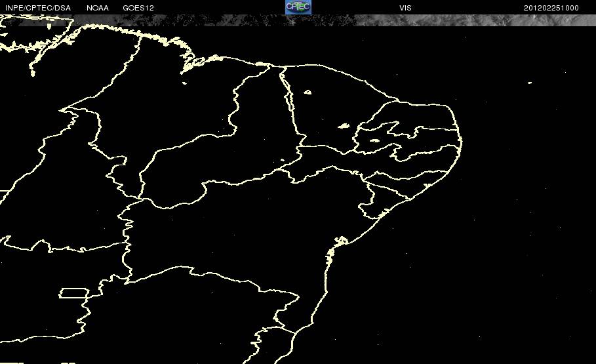The height and width of the screenshot is (364, 596).
Task: Select the GOES12 satellite label
Action: click(x=138, y=8)
